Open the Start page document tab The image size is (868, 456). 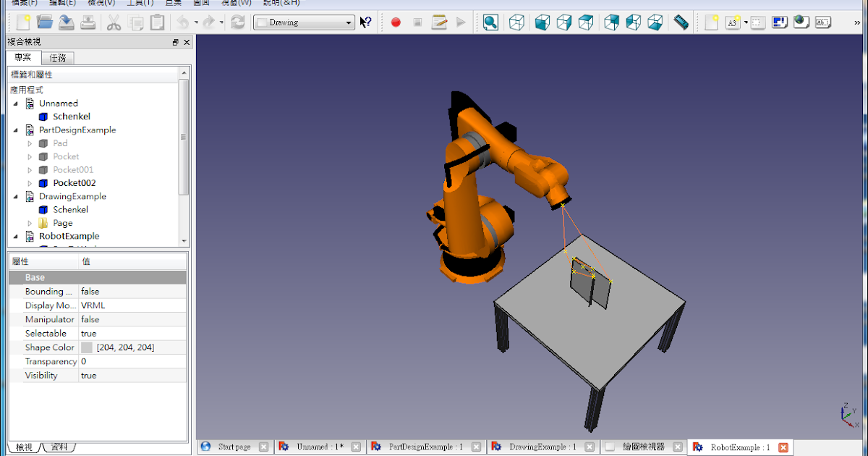(x=234, y=447)
